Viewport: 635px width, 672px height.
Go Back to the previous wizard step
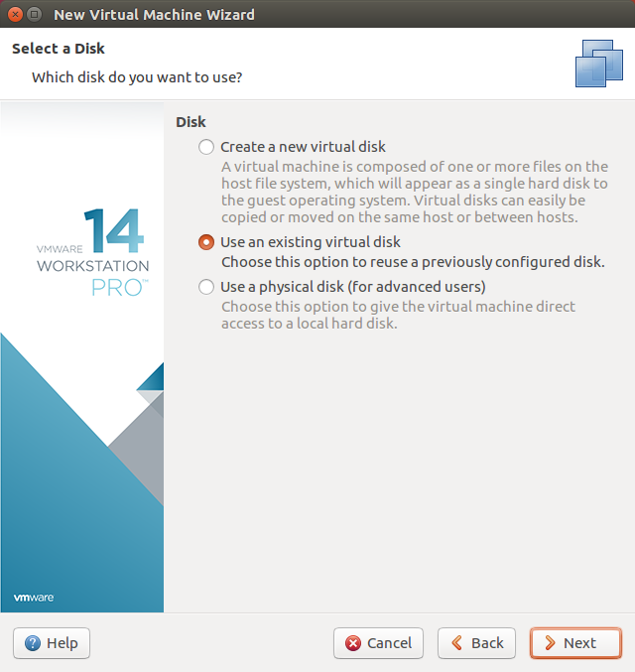tap(476, 643)
